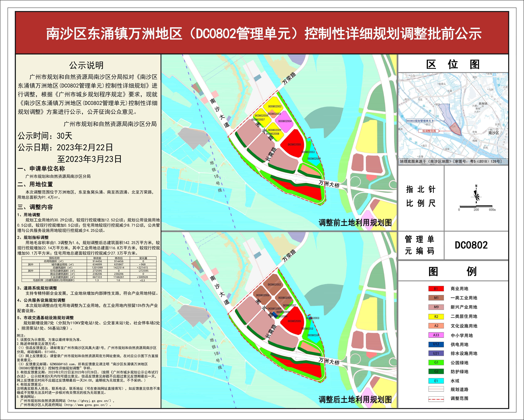Click subheading 2、规划指标调整
524x420 pixels.
[33, 237]
